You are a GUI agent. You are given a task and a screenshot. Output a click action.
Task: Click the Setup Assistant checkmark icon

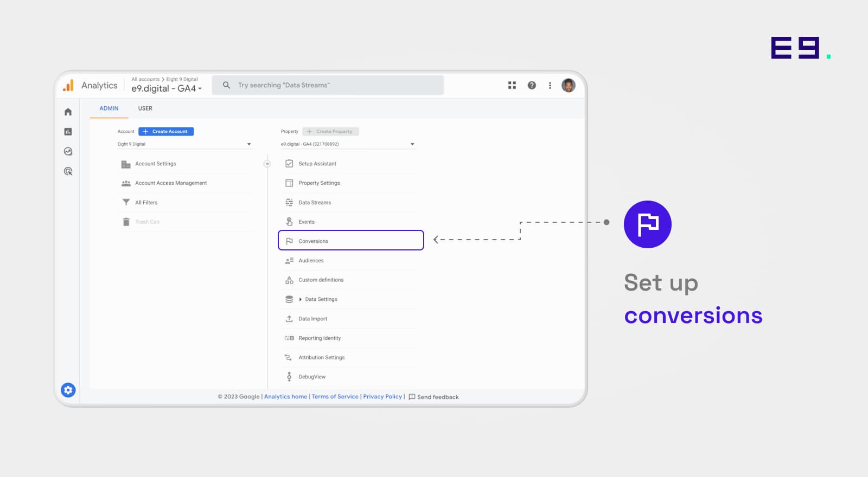[289, 164]
